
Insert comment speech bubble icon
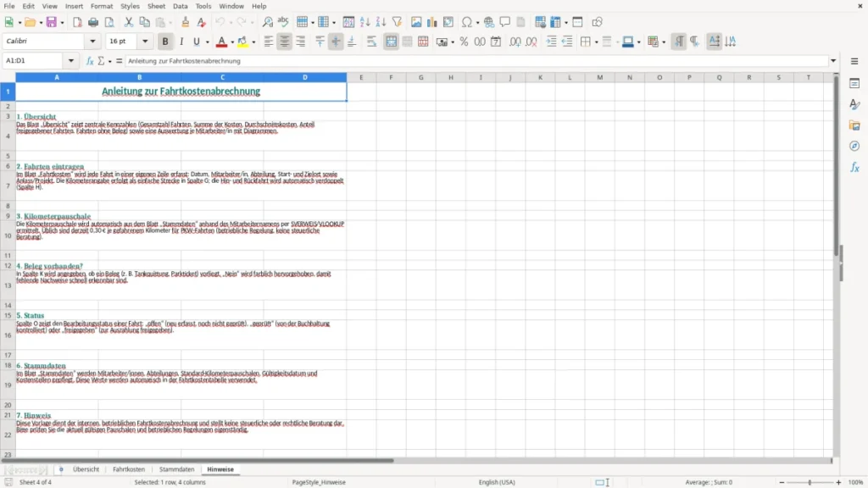click(505, 22)
